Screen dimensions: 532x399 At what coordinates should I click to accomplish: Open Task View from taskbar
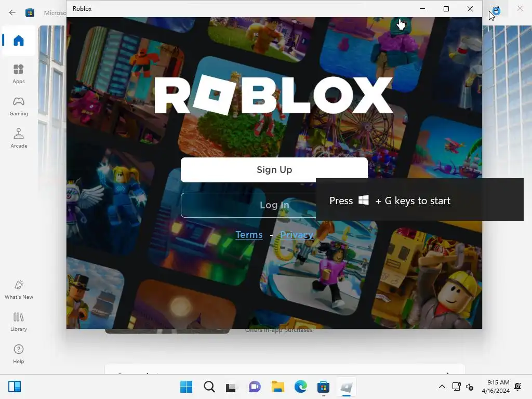click(x=232, y=387)
